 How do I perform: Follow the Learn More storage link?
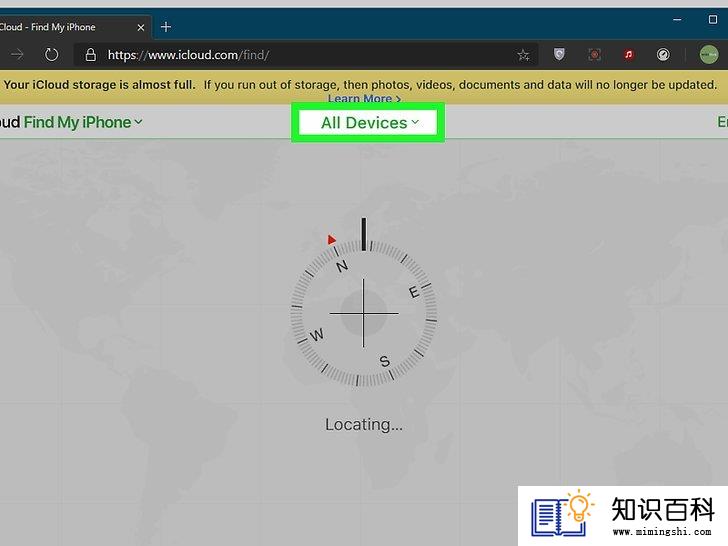(x=364, y=98)
